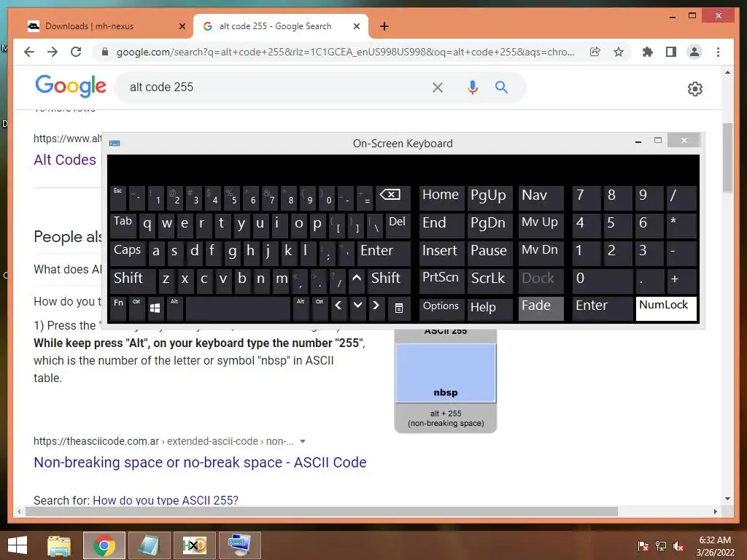The height and width of the screenshot is (560, 747).
Task: Click Options key on On-Screen Keyboard
Action: pyautogui.click(x=441, y=308)
